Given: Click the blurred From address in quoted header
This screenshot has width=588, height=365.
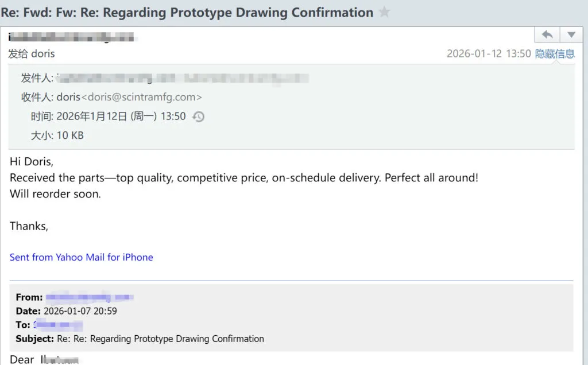Looking at the screenshot, I should [90, 297].
